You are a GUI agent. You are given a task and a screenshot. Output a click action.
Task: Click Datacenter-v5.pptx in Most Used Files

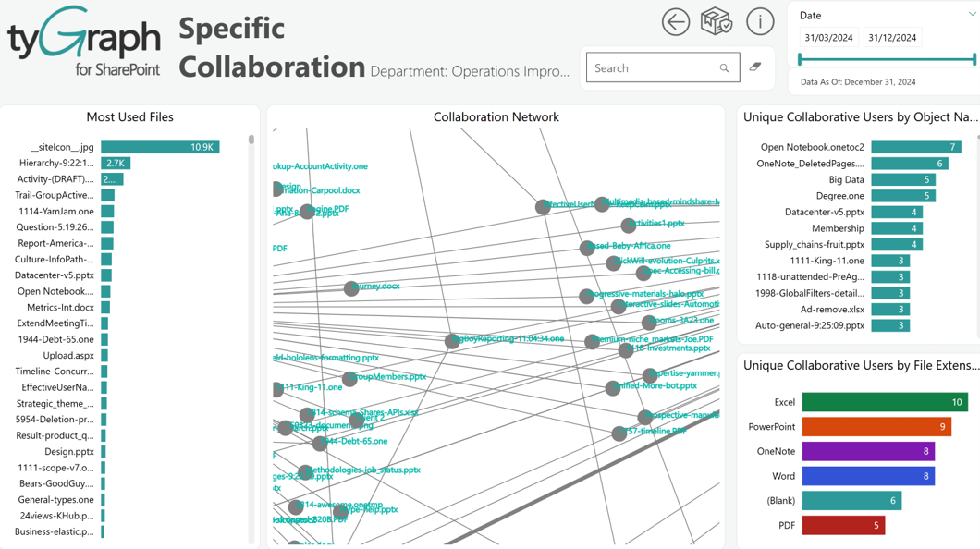click(x=55, y=275)
